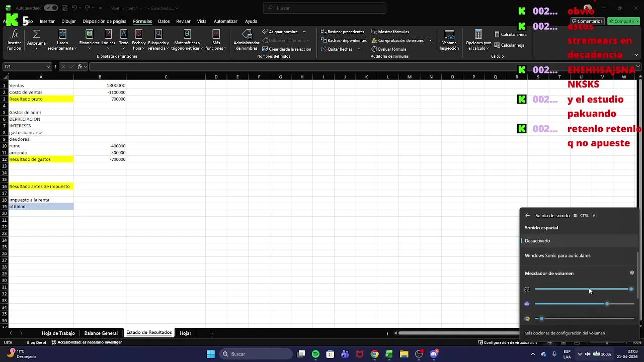644x362 pixels.
Task: Click Evaluar fórmula
Action: click(x=389, y=49)
